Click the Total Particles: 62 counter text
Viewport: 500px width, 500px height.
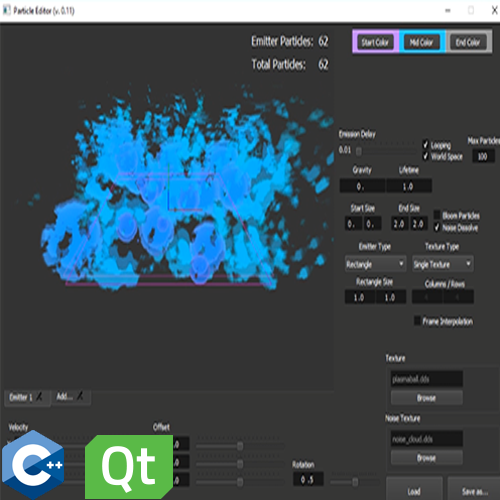point(290,64)
